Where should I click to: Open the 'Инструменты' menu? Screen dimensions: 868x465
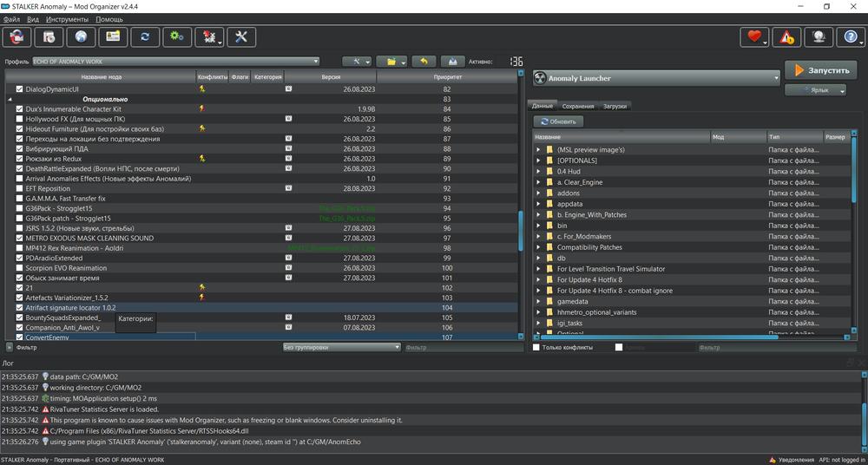[68, 18]
